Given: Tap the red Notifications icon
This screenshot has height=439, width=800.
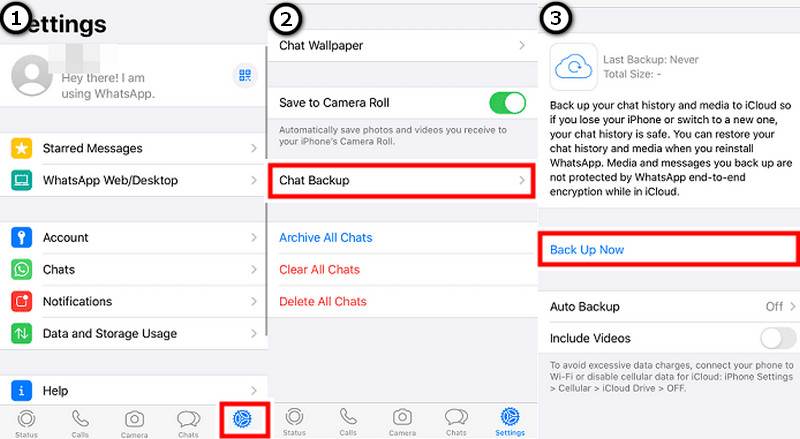Looking at the screenshot, I should [x=21, y=301].
